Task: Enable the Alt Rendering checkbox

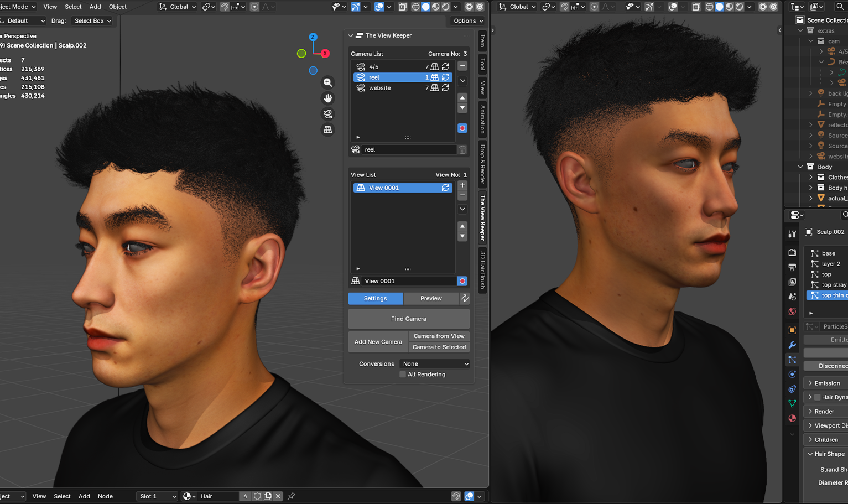Action: pyautogui.click(x=403, y=374)
